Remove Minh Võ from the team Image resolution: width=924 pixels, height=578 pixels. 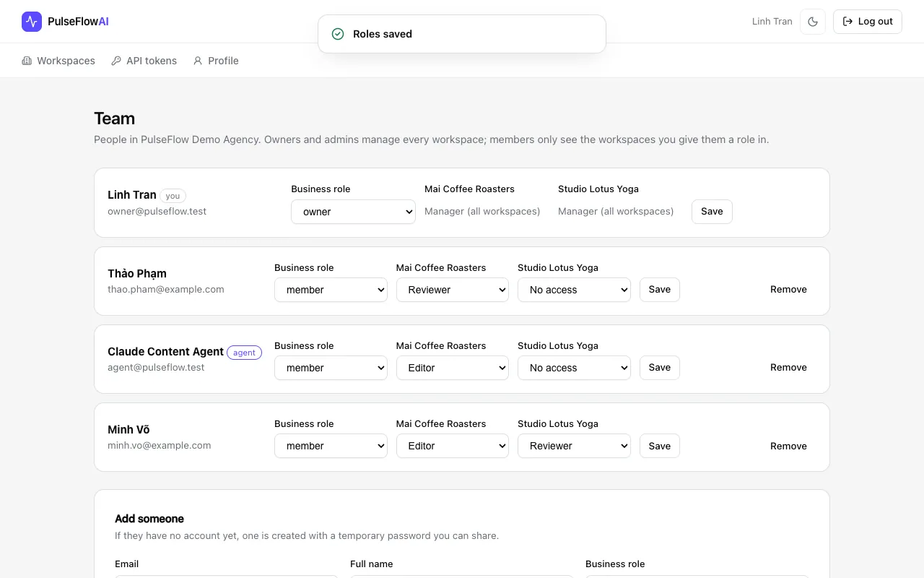pyautogui.click(x=788, y=446)
